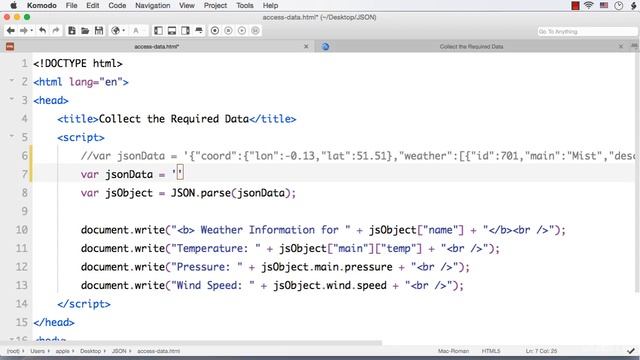Save the recorded macro to toolbox

tap(255, 31)
